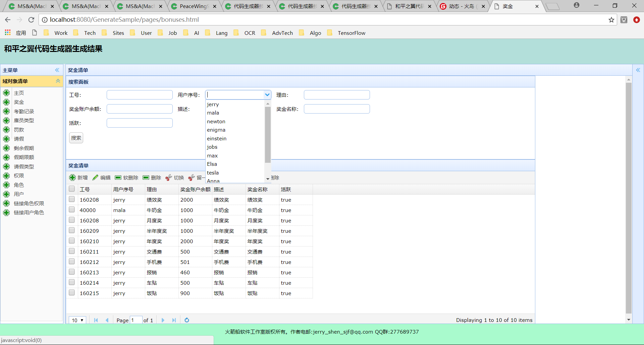Viewport: 644px width, 345px height.
Task: Sort by the 奖金账户余额 column header
Action: point(196,190)
